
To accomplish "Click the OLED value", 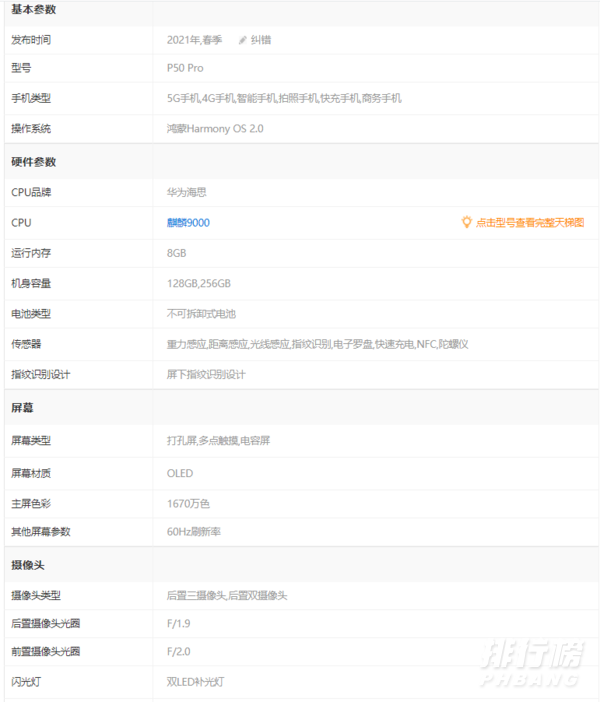I will pyautogui.click(x=180, y=474).
